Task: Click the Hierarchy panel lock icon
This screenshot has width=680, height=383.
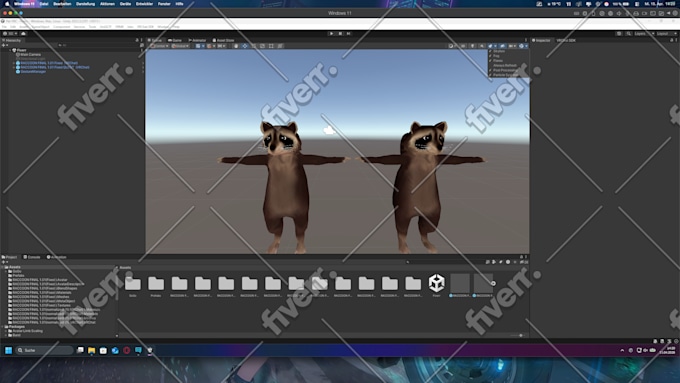Action: (x=137, y=40)
